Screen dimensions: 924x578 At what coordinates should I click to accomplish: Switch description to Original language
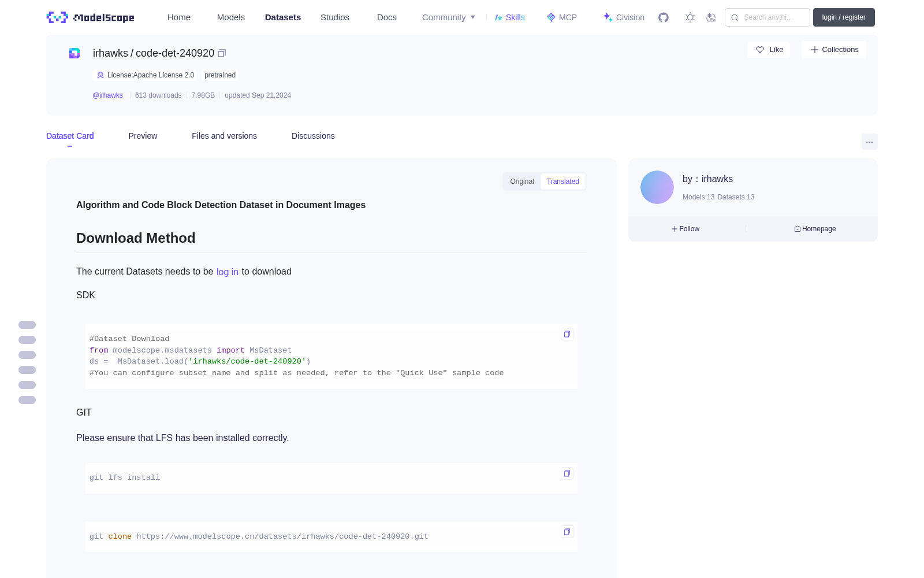coord(522,181)
